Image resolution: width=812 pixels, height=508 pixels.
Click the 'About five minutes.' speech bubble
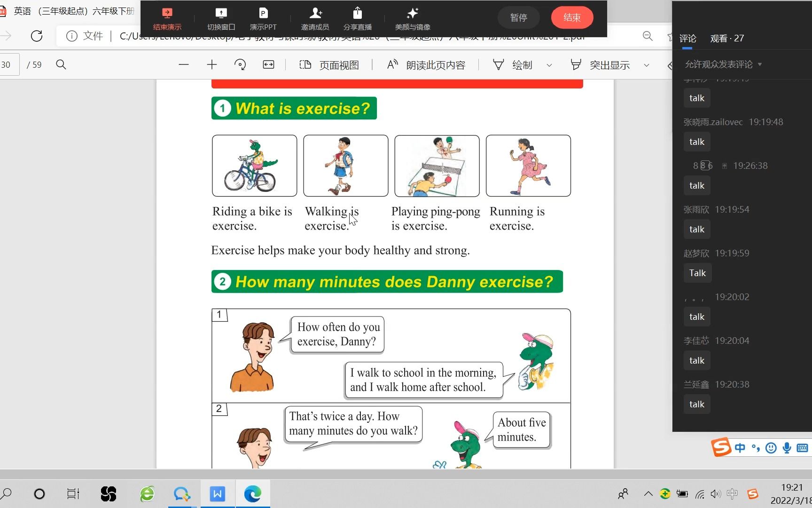click(x=522, y=430)
